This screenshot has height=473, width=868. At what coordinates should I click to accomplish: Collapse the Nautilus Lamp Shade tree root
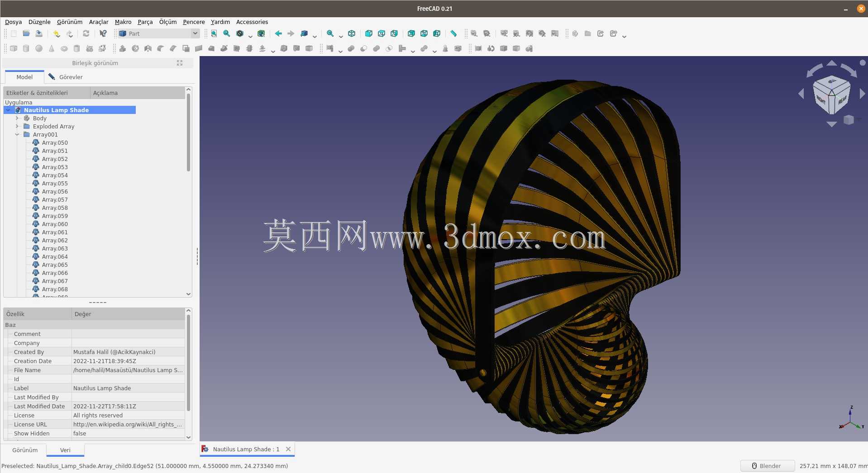8,110
